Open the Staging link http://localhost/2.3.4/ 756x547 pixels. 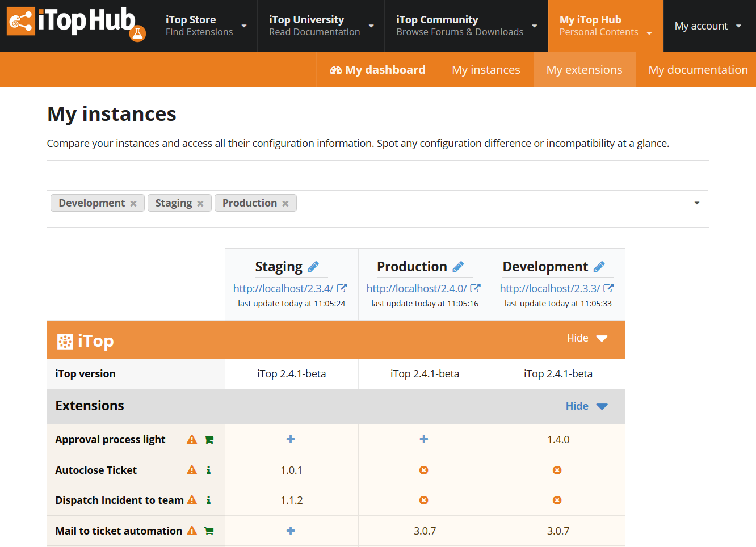point(283,288)
